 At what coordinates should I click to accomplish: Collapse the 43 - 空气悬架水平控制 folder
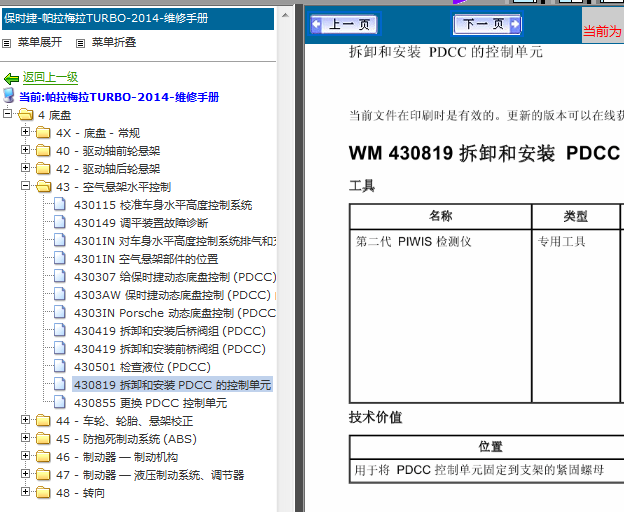25,185
